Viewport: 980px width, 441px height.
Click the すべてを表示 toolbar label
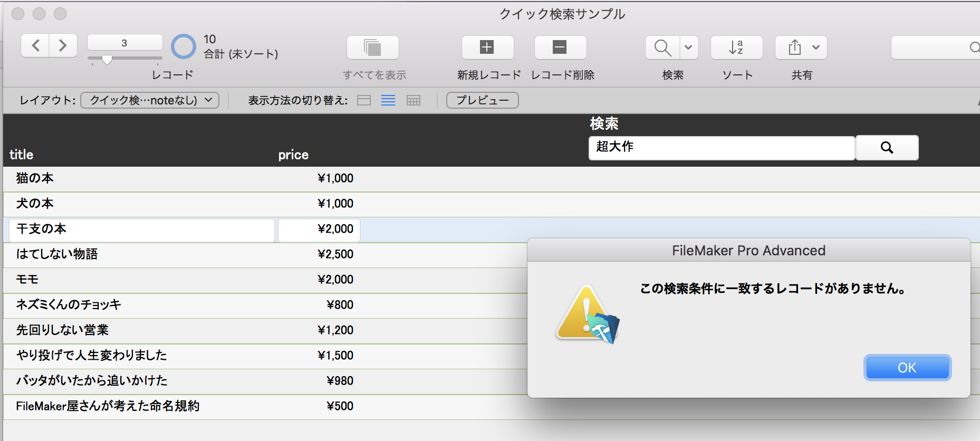374,75
